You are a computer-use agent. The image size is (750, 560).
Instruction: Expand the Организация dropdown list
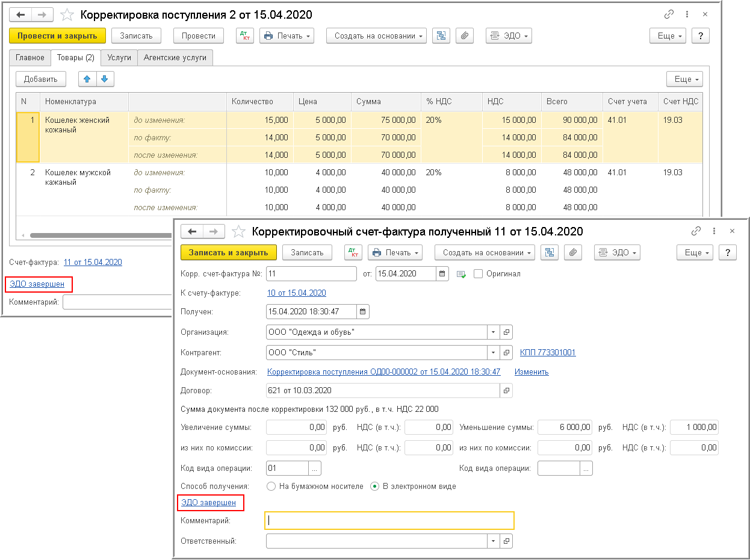pyautogui.click(x=493, y=332)
